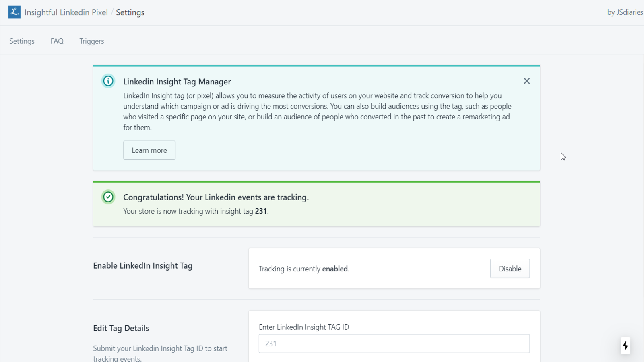Switch to the FAQ tab
The height and width of the screenshot is (362, 644).
click(57, 41)
